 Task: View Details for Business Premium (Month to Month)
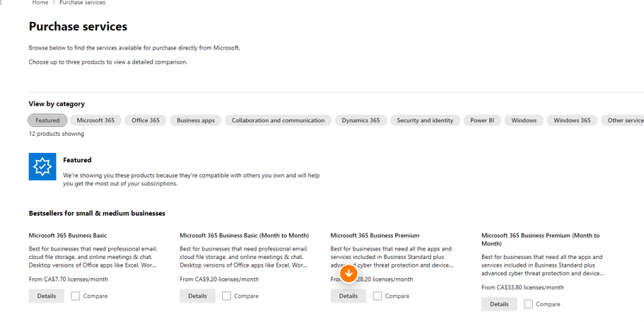click(x=499, y=304)
